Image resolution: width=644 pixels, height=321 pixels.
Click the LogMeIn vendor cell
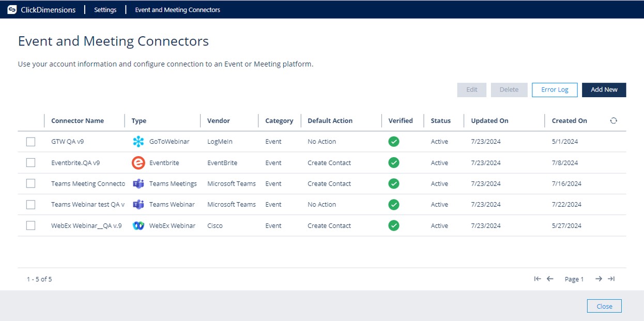tap(221, 142)
